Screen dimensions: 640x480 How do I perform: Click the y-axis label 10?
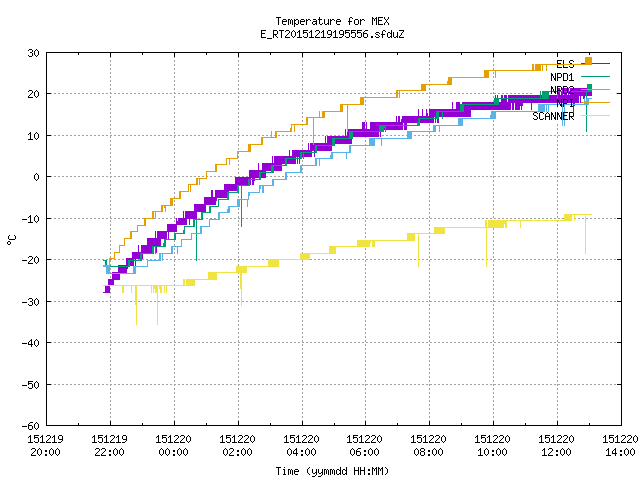tap(33, 136)
